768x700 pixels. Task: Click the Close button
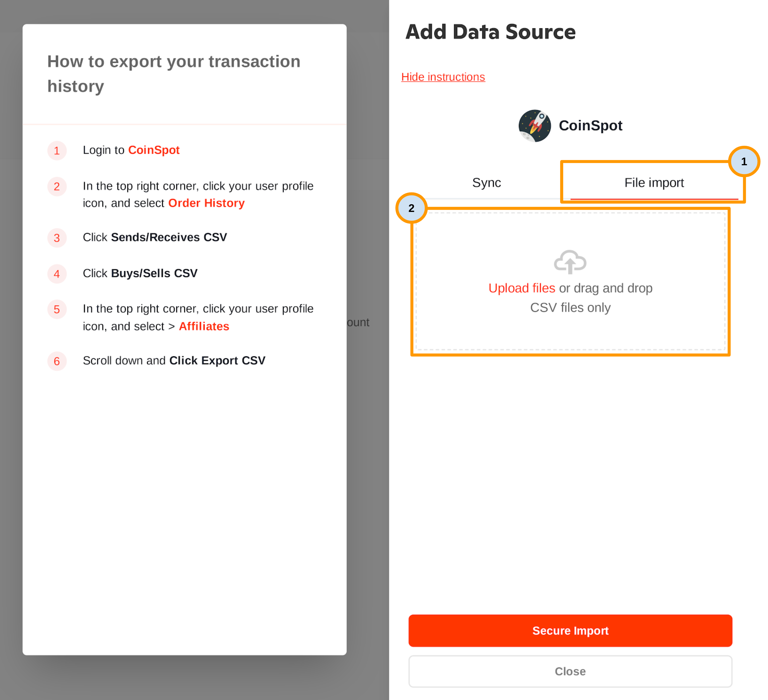point(570,671)
